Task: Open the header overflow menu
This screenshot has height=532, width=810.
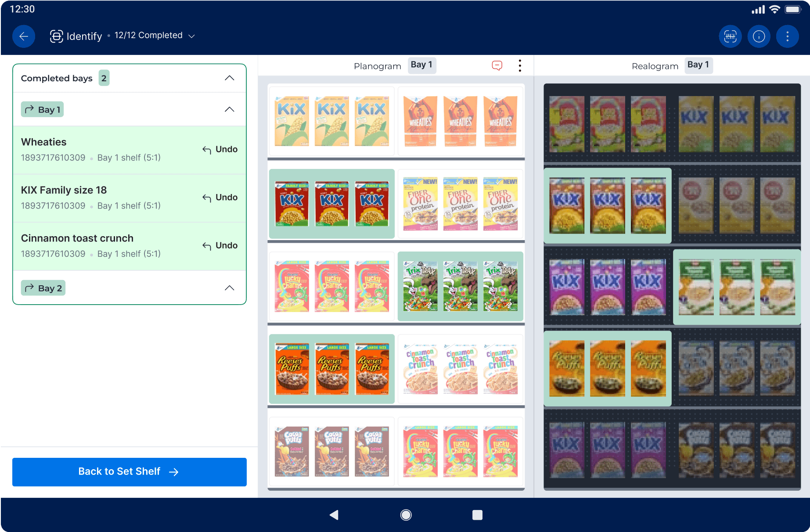Action: 787,36
